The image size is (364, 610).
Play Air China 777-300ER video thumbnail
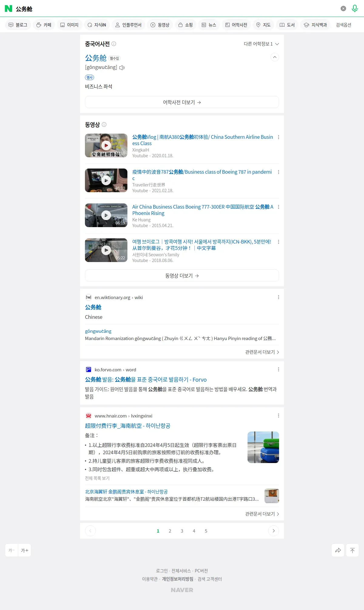[106, 215]
